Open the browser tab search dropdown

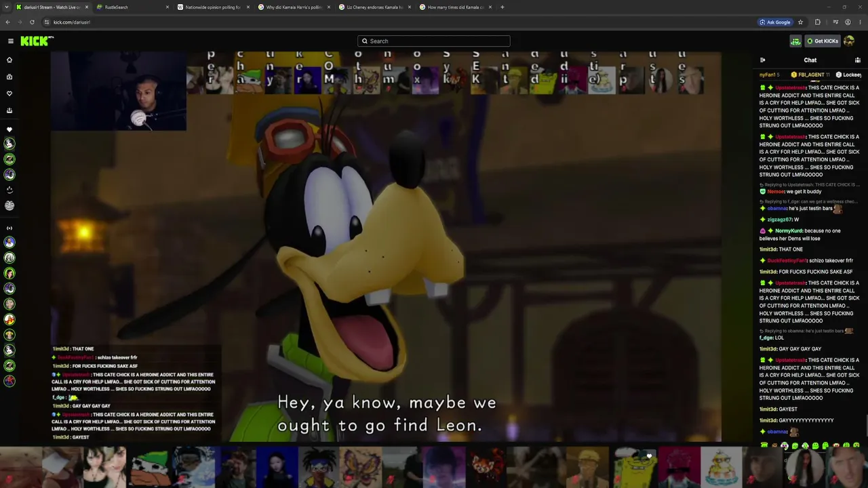click(7, 7)
